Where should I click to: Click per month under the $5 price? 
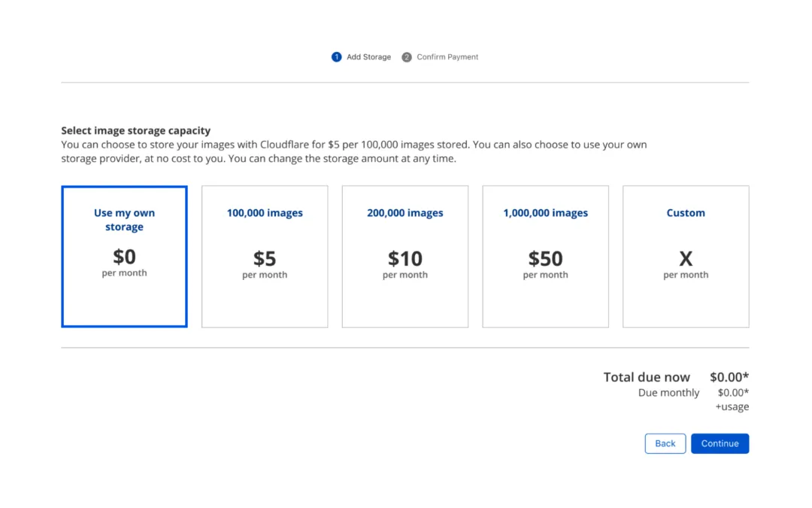[x=264, y=275]
